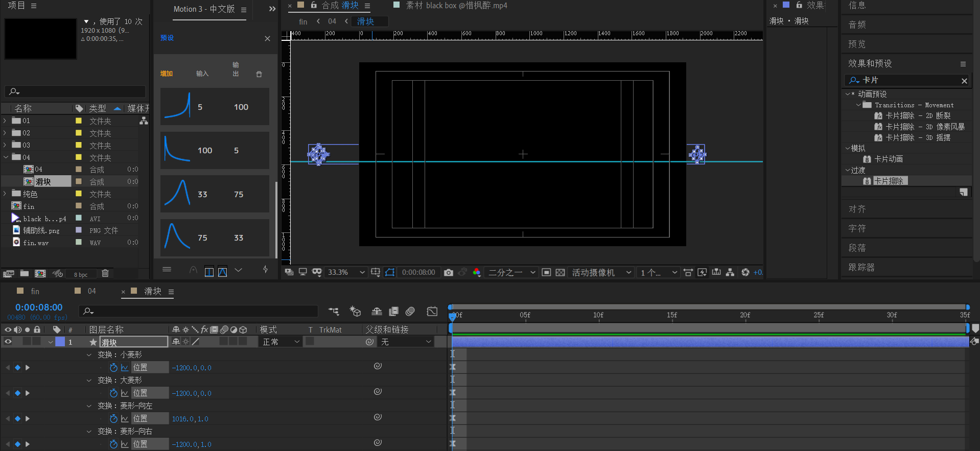
Task: Click the fin breadcrumb in viewer
Action: coord(303,21)
